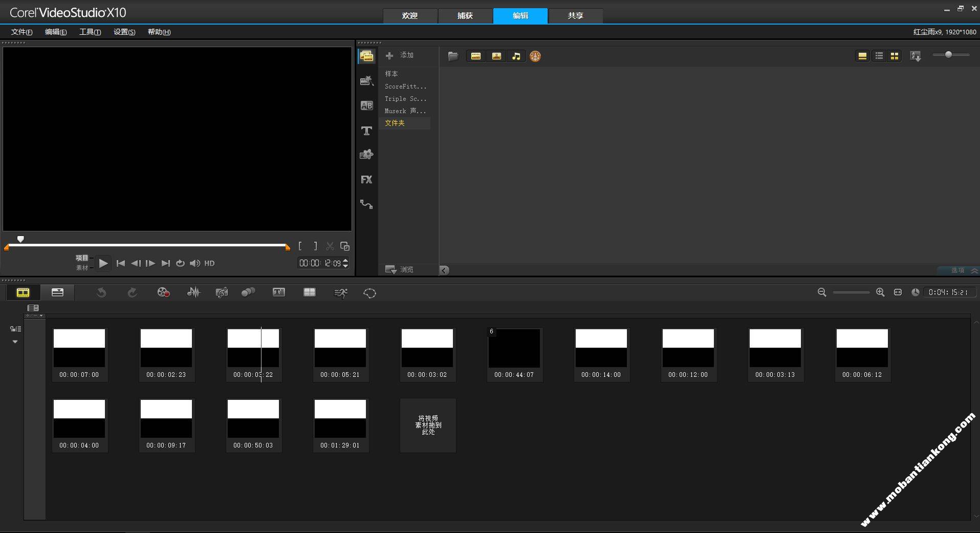Image resolution: width=980 pixels, height=533 pixels.
Task: Click the Redo arrow
Action: [x=132, y=292]
